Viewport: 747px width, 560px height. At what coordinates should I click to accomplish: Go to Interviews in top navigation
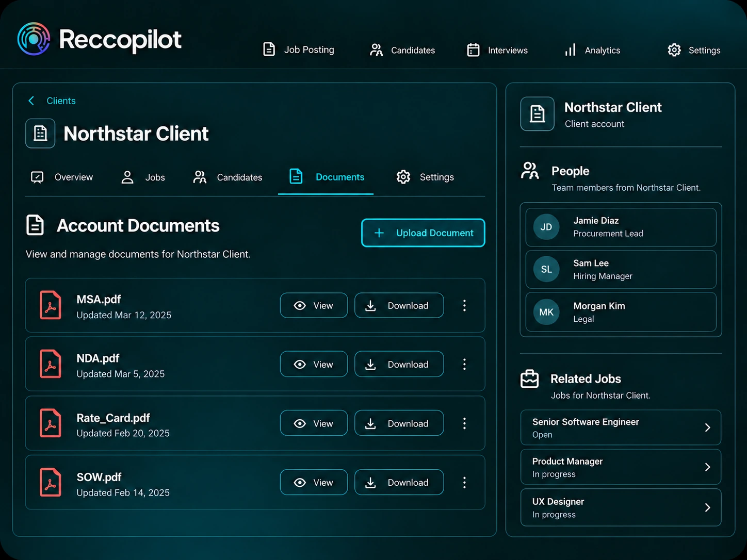pyautogui.click(x=497, y=50)
